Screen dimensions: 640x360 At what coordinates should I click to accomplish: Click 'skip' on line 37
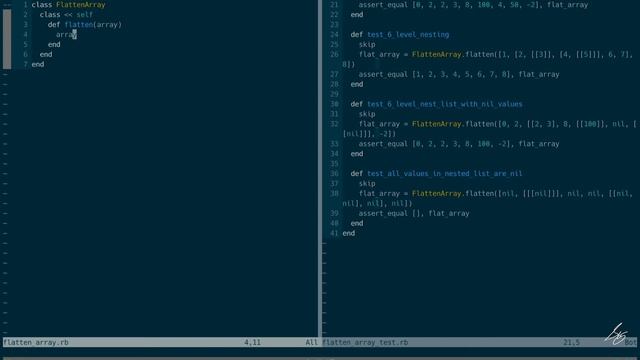pyautogui.click(x=367, y=184)
